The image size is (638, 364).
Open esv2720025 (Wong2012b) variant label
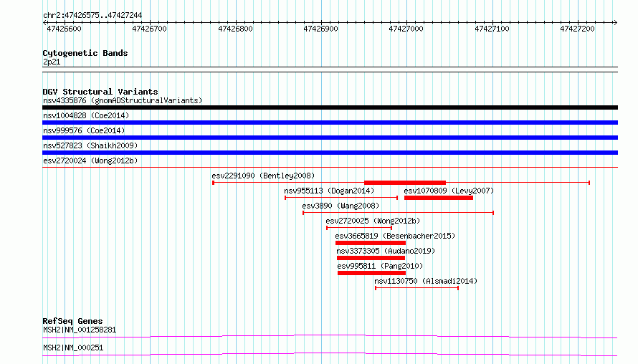click(x=373, y=221)
